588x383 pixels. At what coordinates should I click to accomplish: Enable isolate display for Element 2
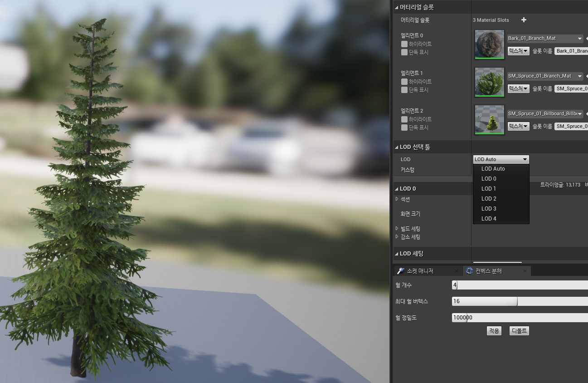[x=404, y=128]
